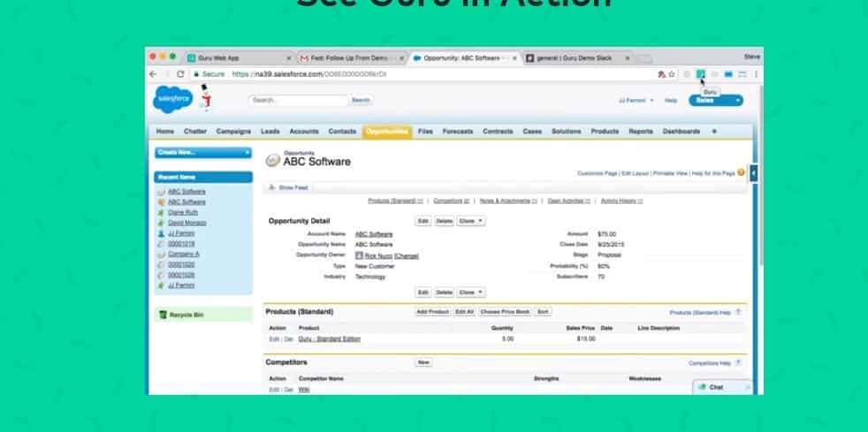
Task: Toggle the Show Feed option
Action: 291,187
